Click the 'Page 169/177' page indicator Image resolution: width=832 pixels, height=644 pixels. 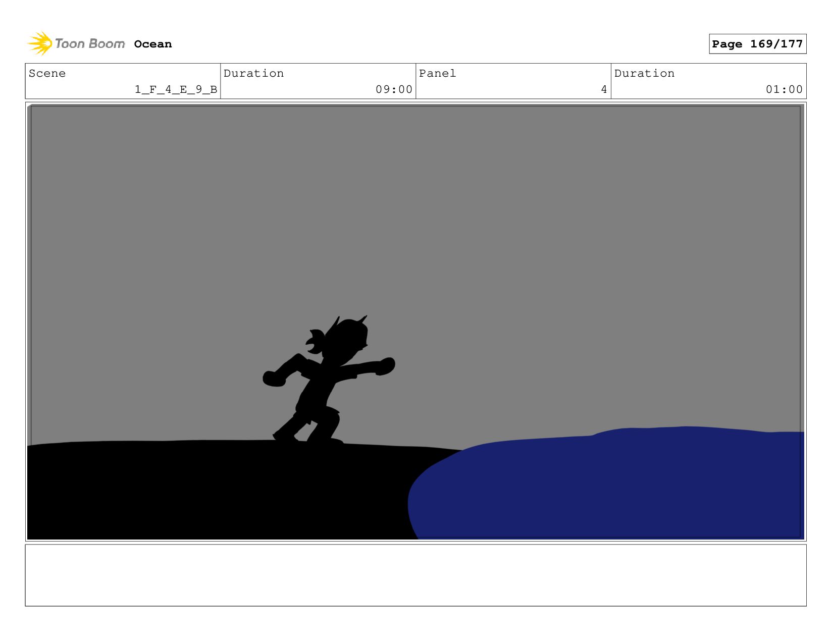click(x=757, y=44)
